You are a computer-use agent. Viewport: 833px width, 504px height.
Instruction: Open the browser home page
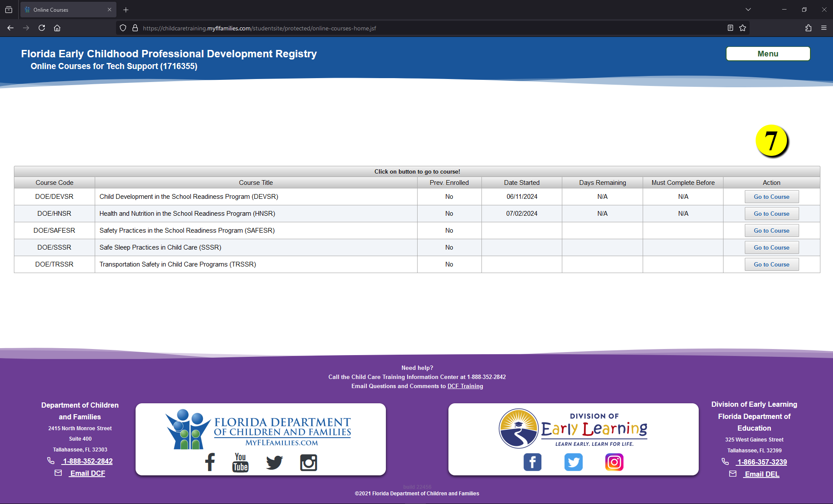(x=57, y=28)
